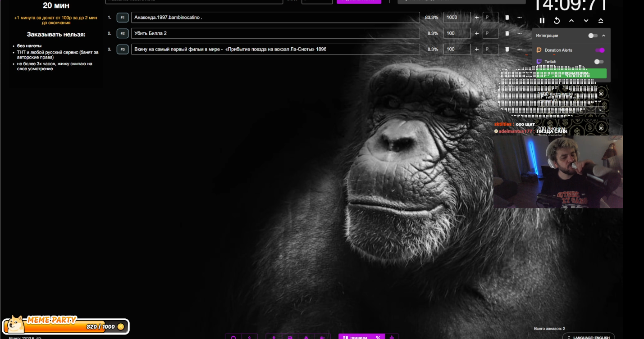This screenshot has width=644, height=339.
Task: Click the amount field in lot #3 row
Action: (x=457, y=49)
